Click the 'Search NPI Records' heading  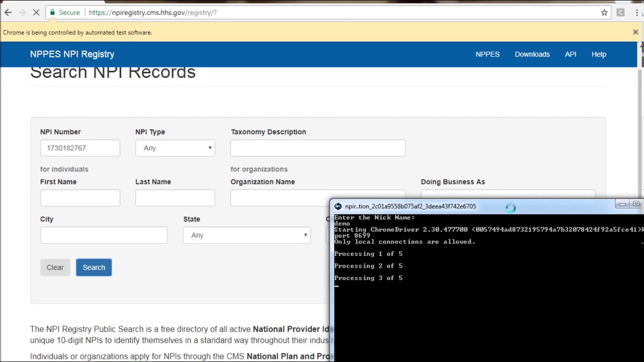click(113, 72)
